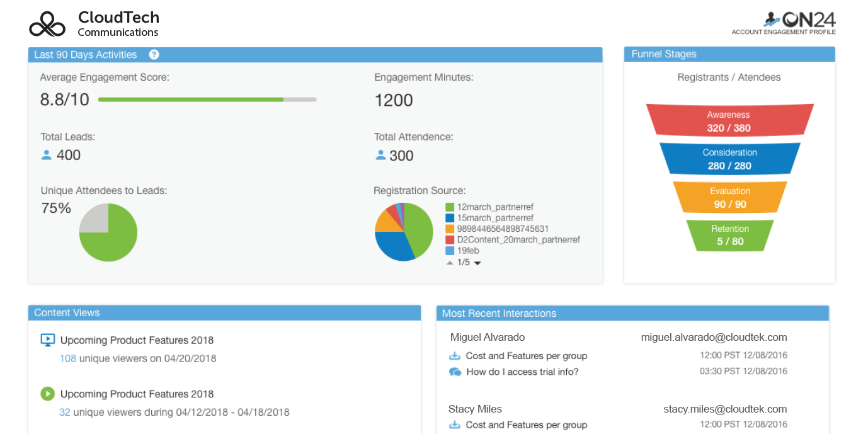
Task: Click the 75% unique attendees value
Action: tap(56, 208)
